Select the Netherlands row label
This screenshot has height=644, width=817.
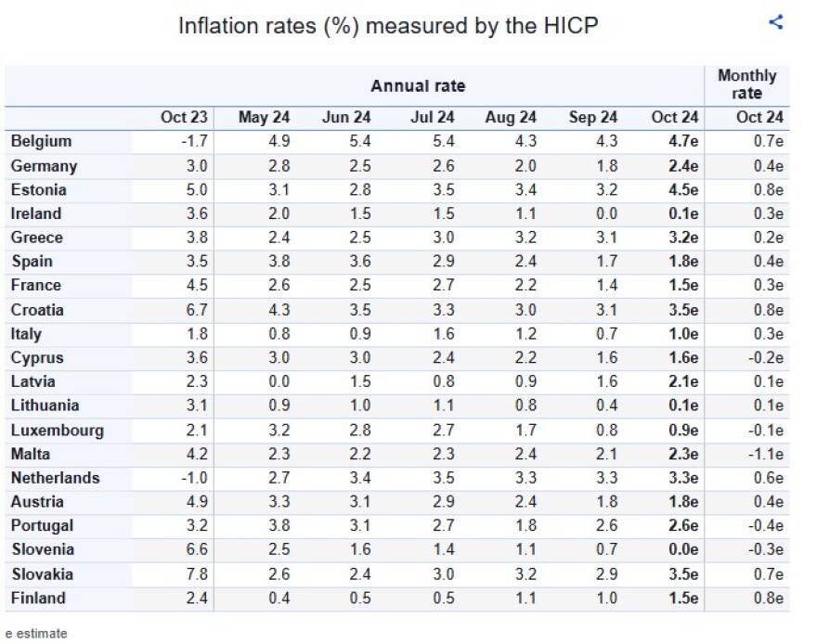pos(55,478)
